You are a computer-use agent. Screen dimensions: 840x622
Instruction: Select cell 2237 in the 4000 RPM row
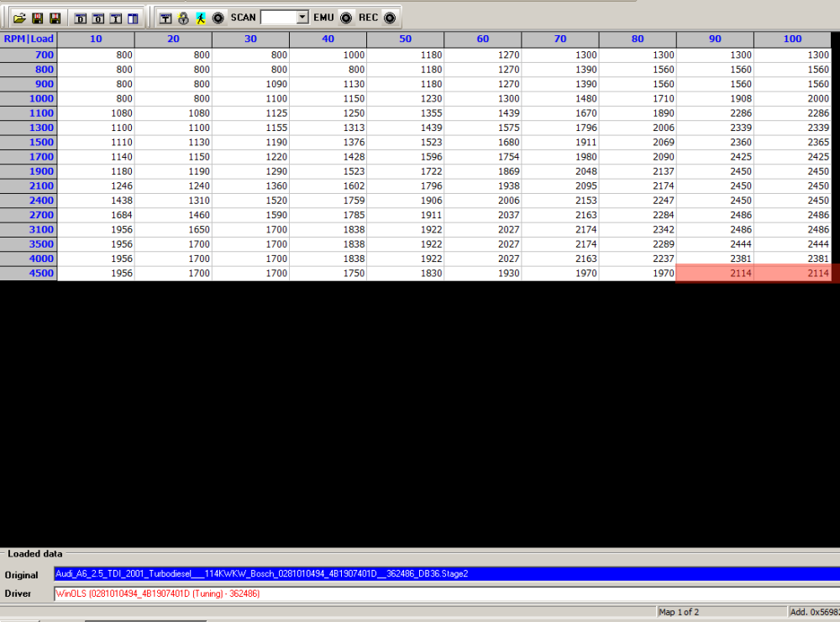point(638,259)
